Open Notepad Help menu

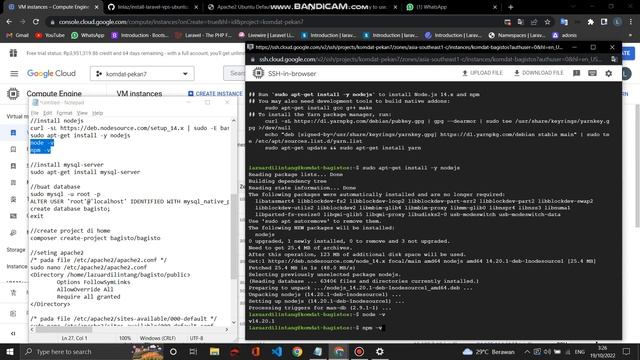pos(98,113)
